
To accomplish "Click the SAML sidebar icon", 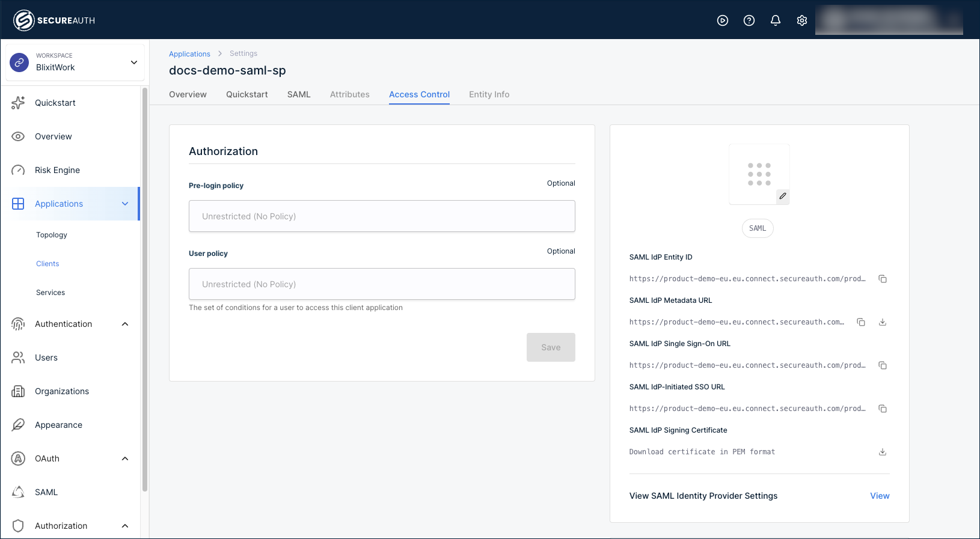I will click(x=18, y=492).
